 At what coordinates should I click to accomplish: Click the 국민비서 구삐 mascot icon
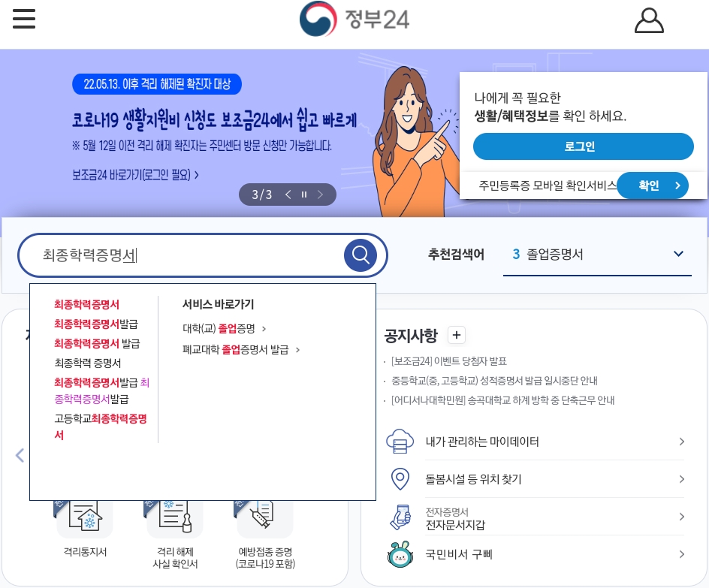400,554
